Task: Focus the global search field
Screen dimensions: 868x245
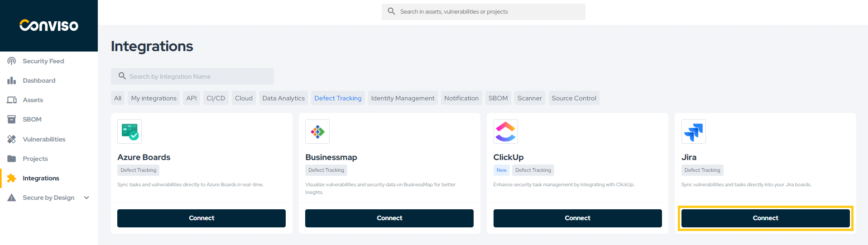Action: [x=484, y=12]
